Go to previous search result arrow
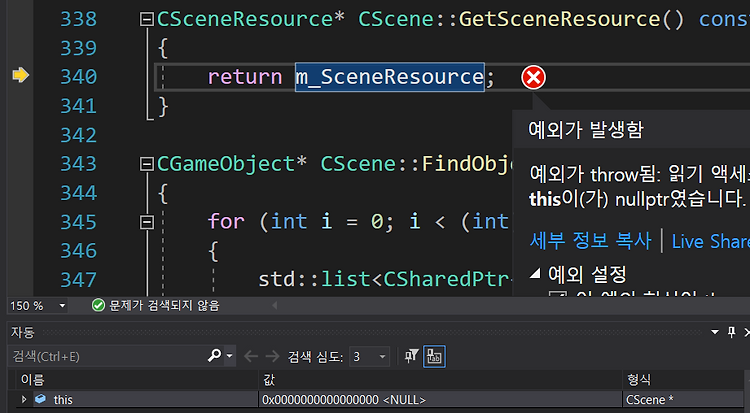Screen dimensions: 750x413 [251, 357]
